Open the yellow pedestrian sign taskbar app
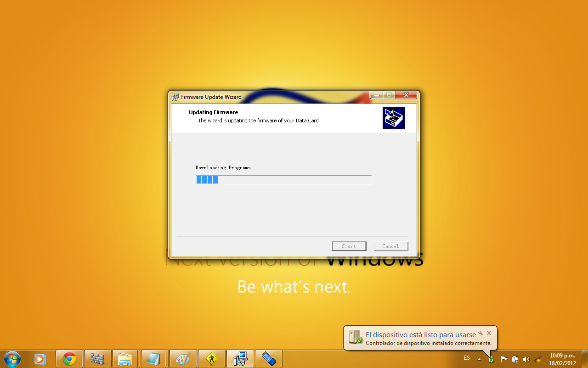 coord(212,359)
